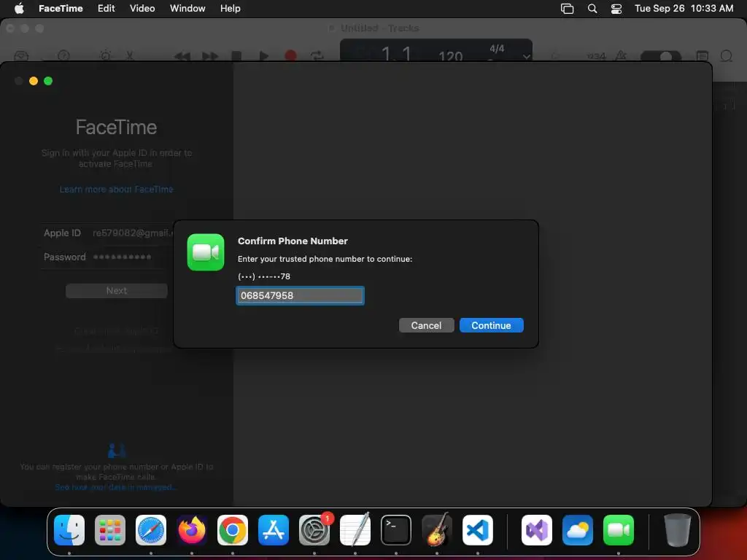Click GarageBand tempo value 120
Screen dimensions: 747x560
(x=450, y=56)
